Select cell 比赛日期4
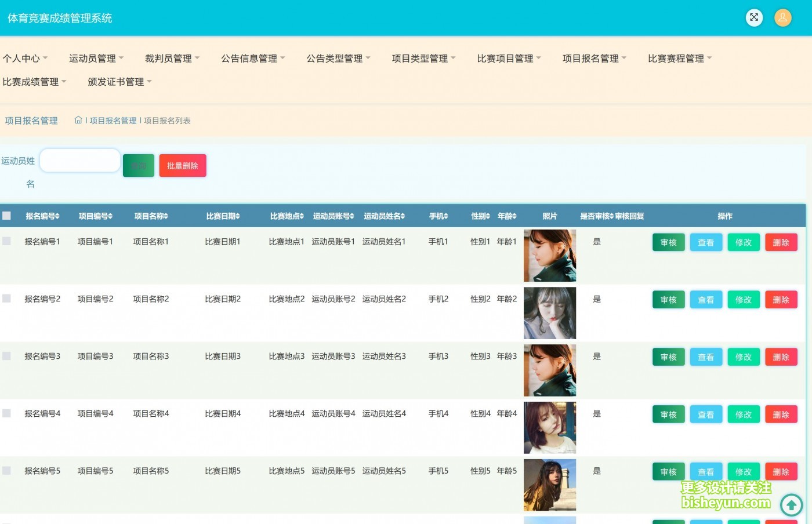 coord(223,414)
